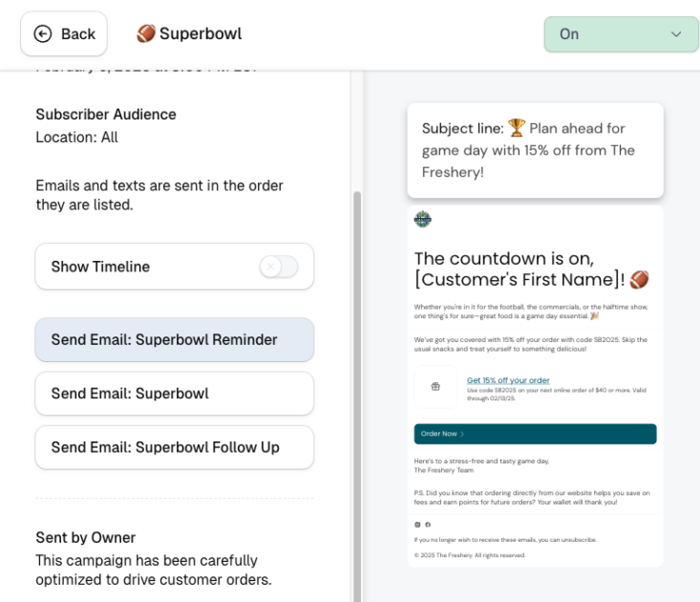Click the chevron arrow in status dropdown
This screenshot has height=602, width=700.
(x=676, y=34)
